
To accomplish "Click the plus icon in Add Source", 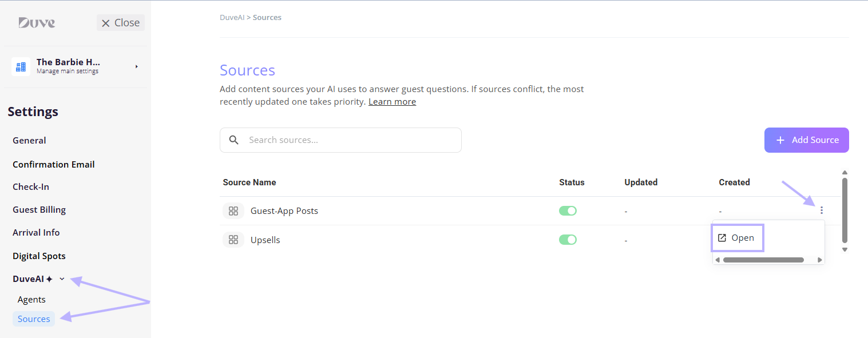I will 780,140.
